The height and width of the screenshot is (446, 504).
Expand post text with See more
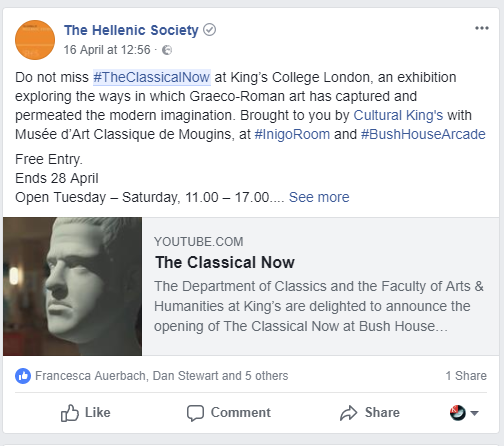pos(319,197)
